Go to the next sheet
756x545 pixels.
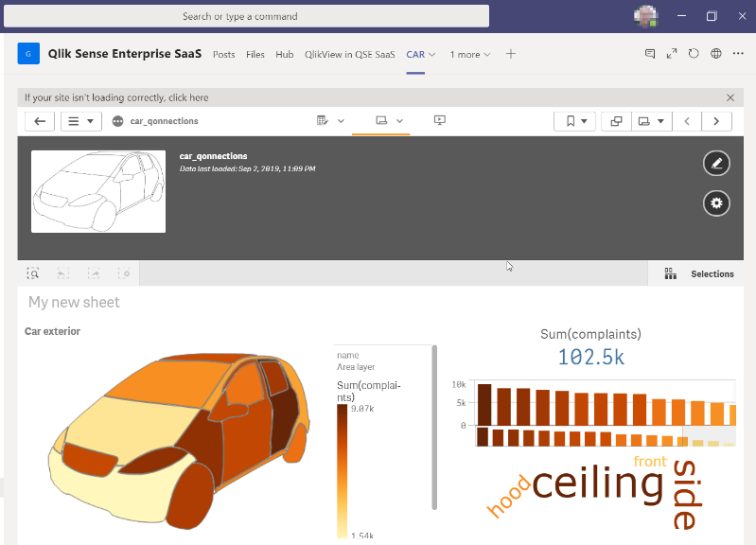716,121
